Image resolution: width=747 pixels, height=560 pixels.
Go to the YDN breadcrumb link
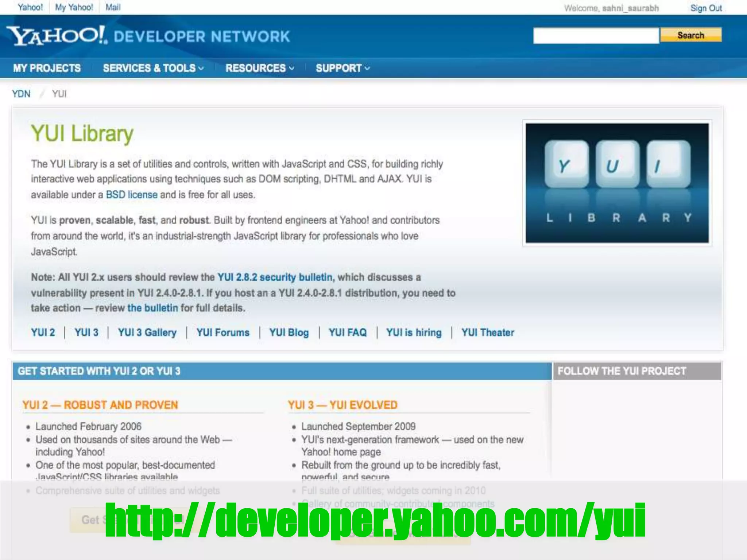point(21,94)
